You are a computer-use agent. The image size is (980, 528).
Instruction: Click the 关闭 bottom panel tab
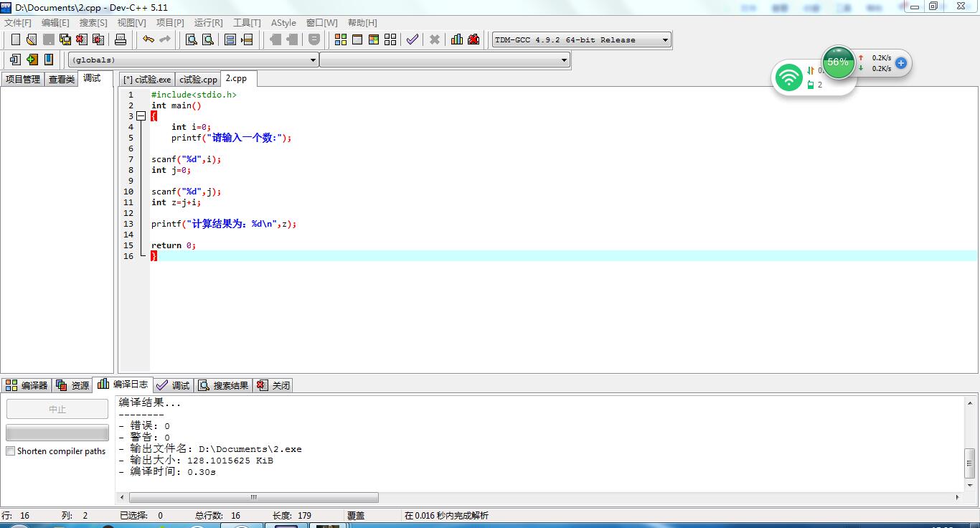pyautogui.click(x=273, y=385)
